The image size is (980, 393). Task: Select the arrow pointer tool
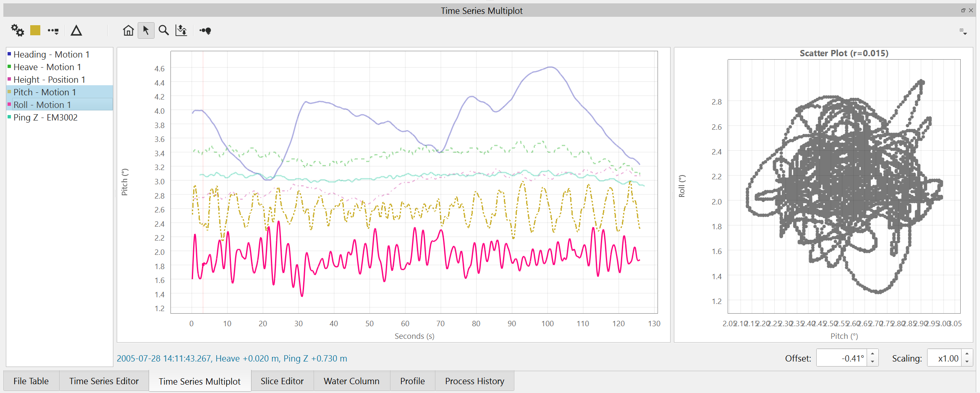point(146,31)
